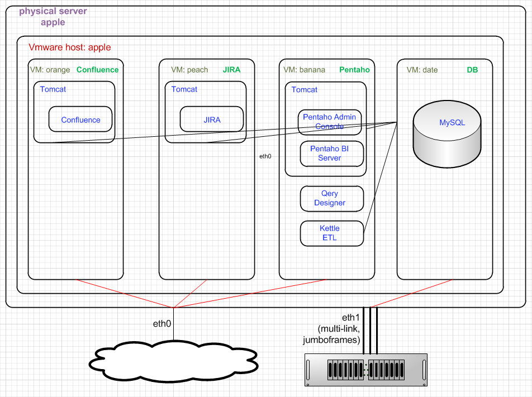Screen dimensions: 532x397
Task: Click the Pentaho Admin Console box
Action: (x=330, y=122)
